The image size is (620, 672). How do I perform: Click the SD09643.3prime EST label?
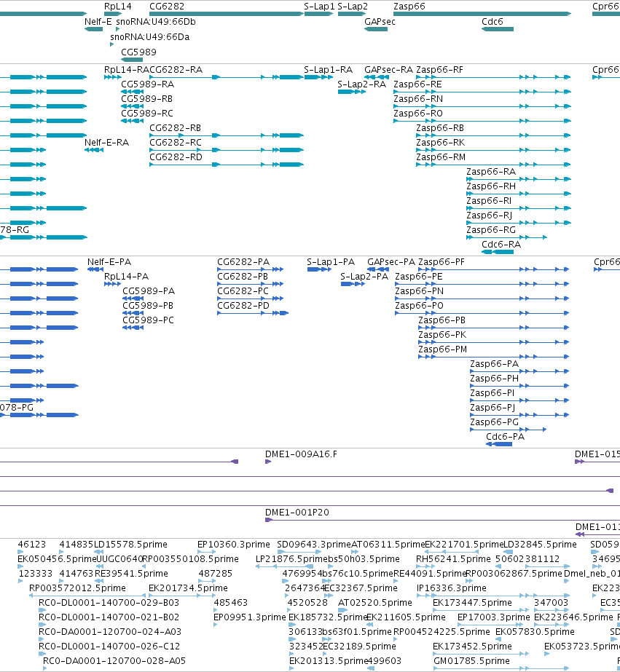click(x=314, y=545)
